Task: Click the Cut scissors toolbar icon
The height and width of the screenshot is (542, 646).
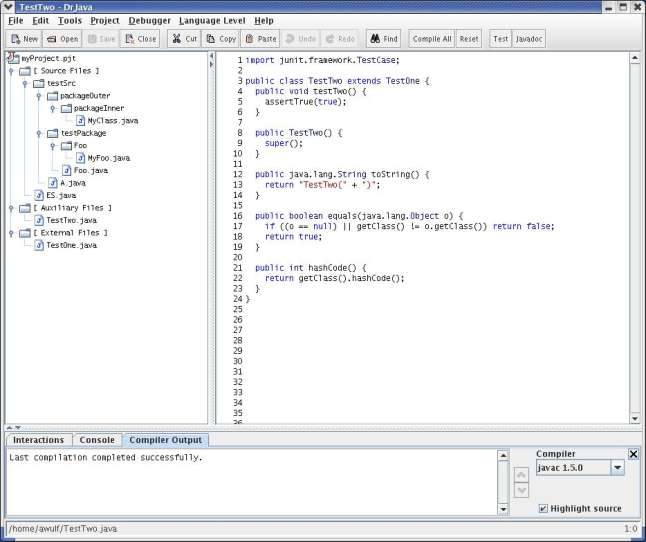Action: tap(176, 39)
